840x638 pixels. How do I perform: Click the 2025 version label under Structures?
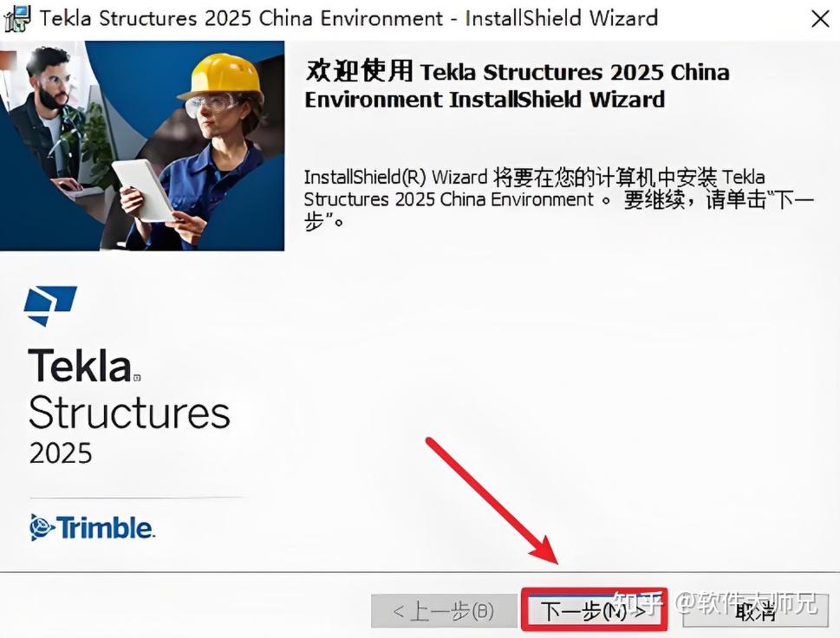pos(61,453)
